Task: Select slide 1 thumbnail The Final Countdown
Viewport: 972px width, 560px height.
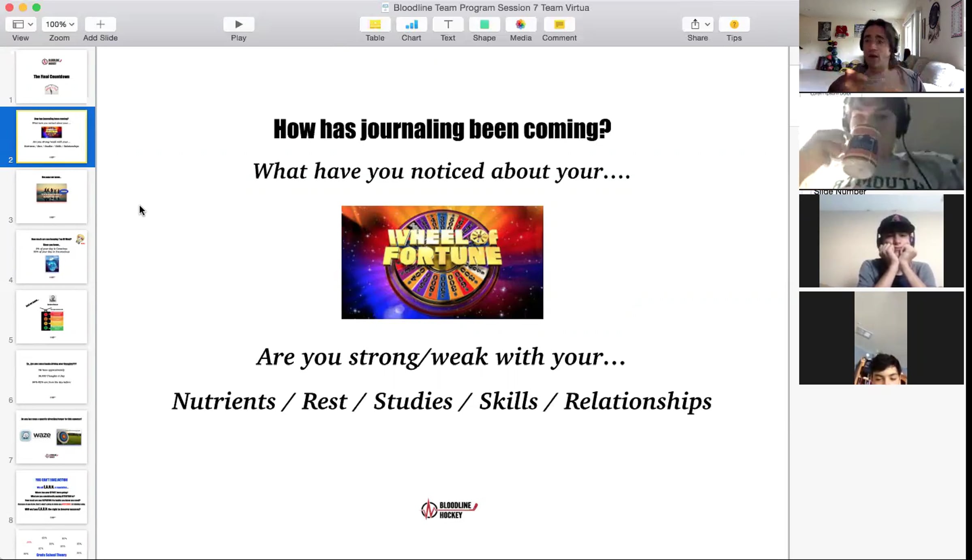Action: click(x=51, y=77)
